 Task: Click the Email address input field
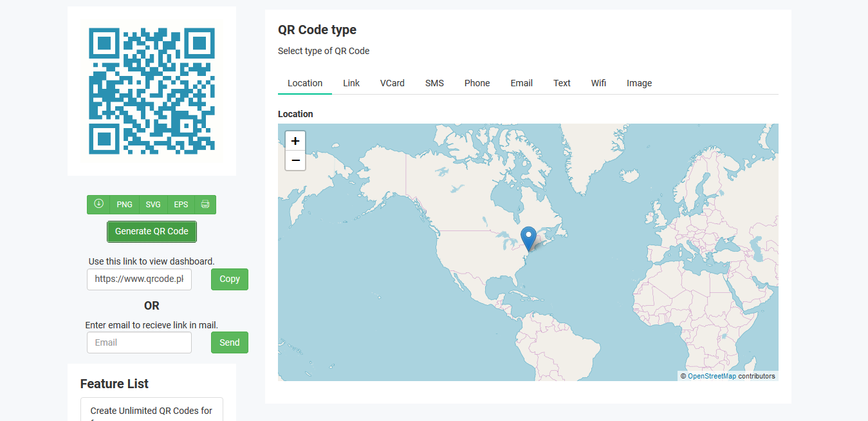139,342
